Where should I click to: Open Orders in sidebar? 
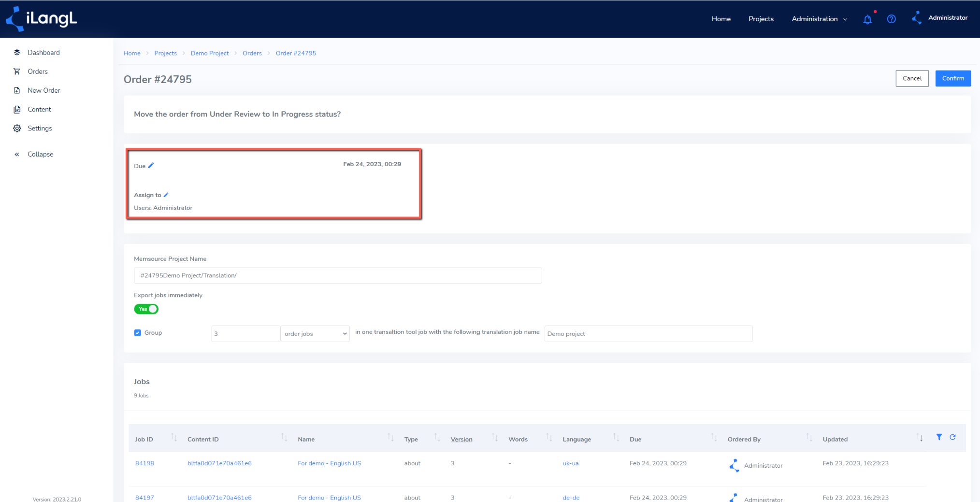point(38,72)
